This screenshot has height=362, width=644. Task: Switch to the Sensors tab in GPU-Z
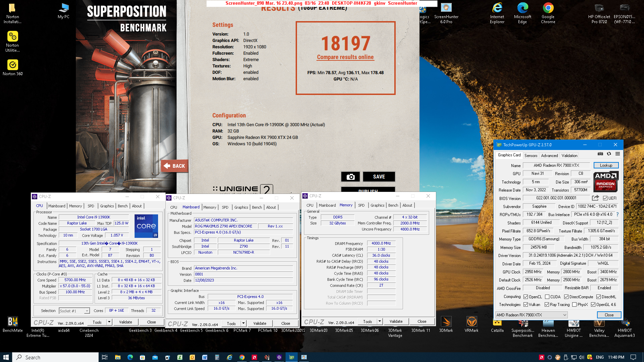(x=531, y=155)
